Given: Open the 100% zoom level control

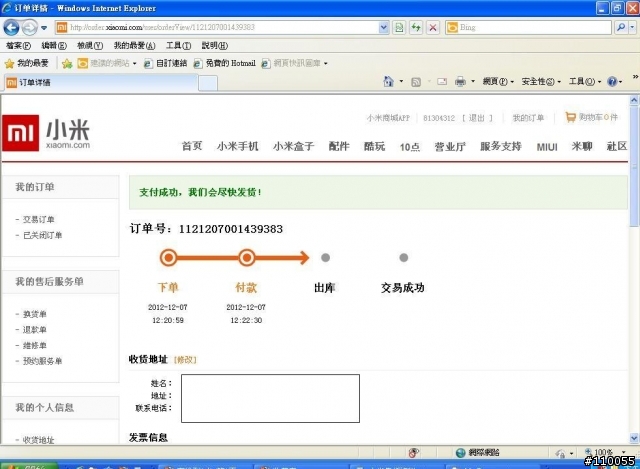Looking at the screenshot, I should point(605,452).
